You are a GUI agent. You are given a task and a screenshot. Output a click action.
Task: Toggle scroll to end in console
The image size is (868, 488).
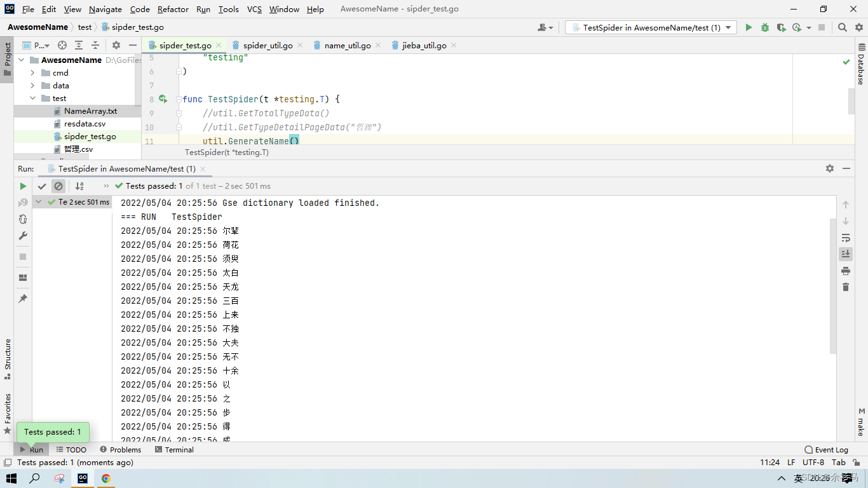tap(846, 254)
